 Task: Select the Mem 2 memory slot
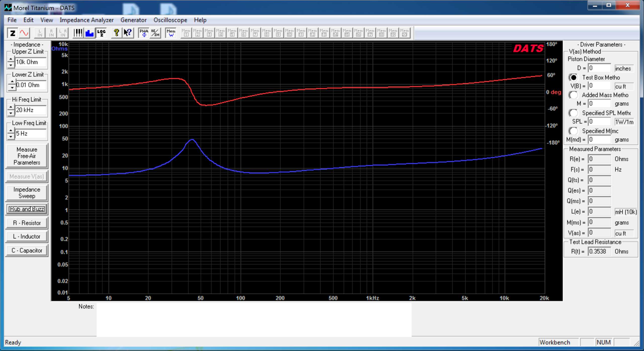[198, 33]
